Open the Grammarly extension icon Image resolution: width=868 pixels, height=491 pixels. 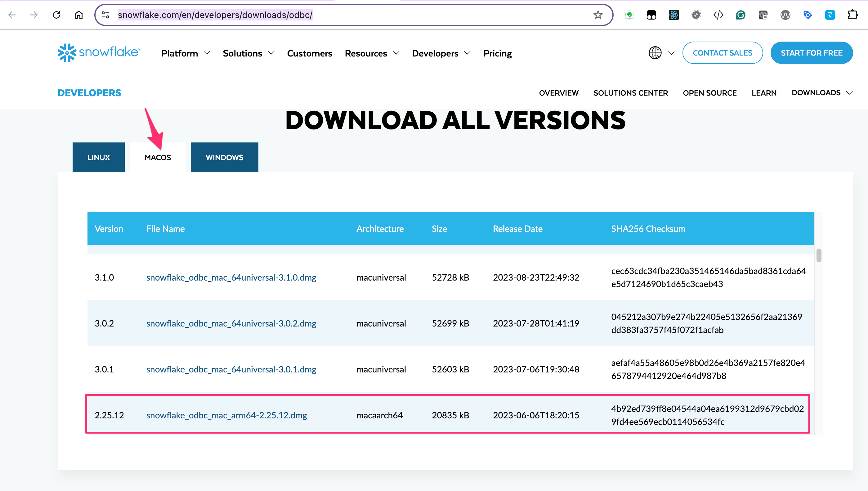[x=740, y=15]
